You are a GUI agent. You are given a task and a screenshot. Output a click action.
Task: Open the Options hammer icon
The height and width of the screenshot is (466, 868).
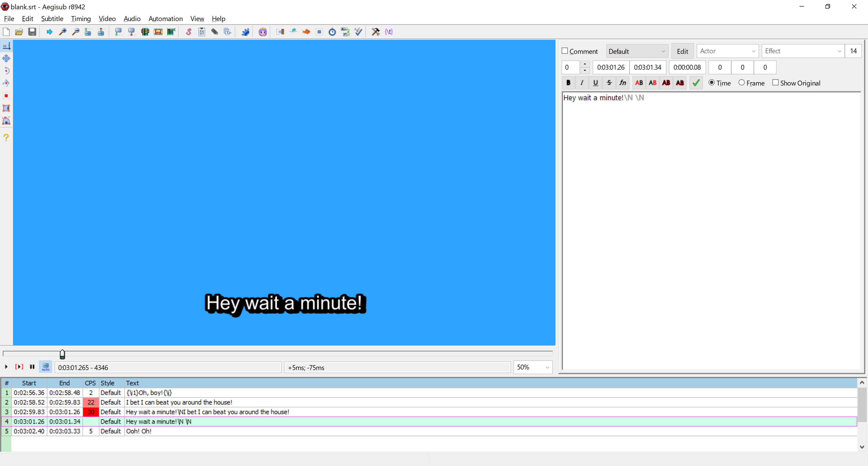point(375,32)
